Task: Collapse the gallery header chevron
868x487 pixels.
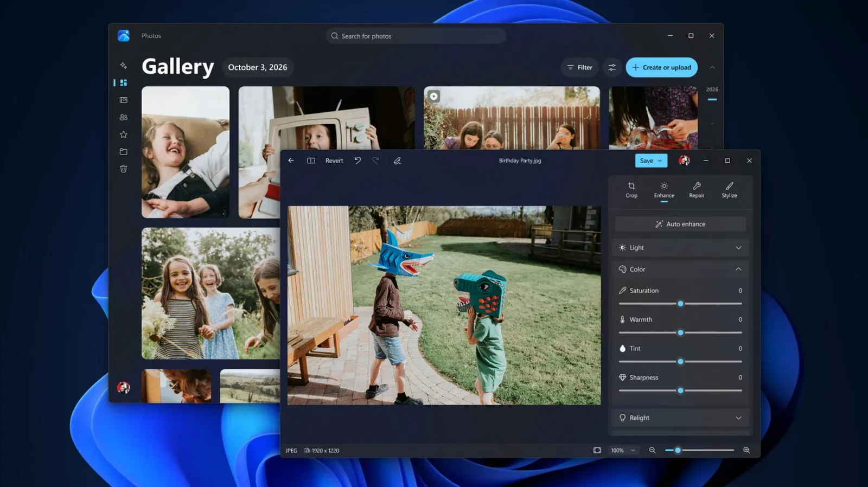Action: pos(712,67)
